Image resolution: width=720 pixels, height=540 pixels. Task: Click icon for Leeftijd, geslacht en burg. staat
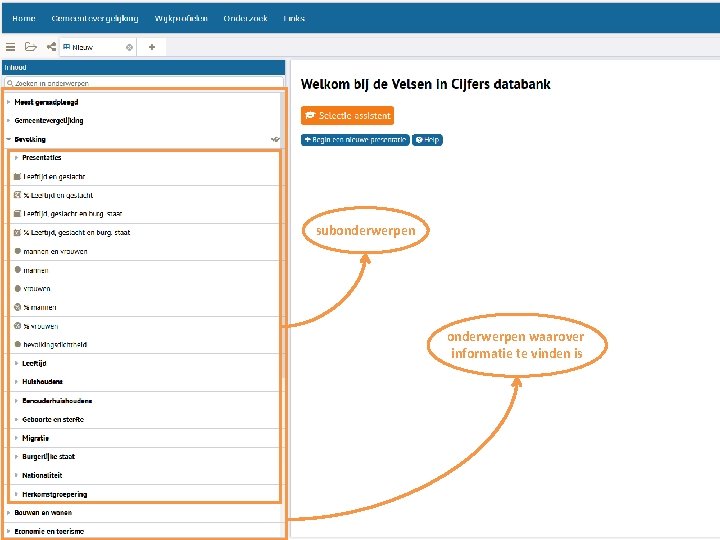tap(17, 214)
